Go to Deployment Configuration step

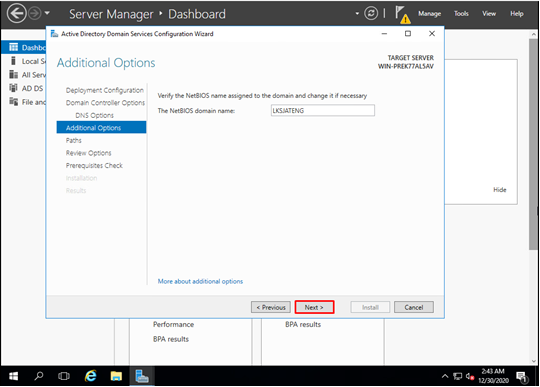pyautogui.click(x=105, y=90)
